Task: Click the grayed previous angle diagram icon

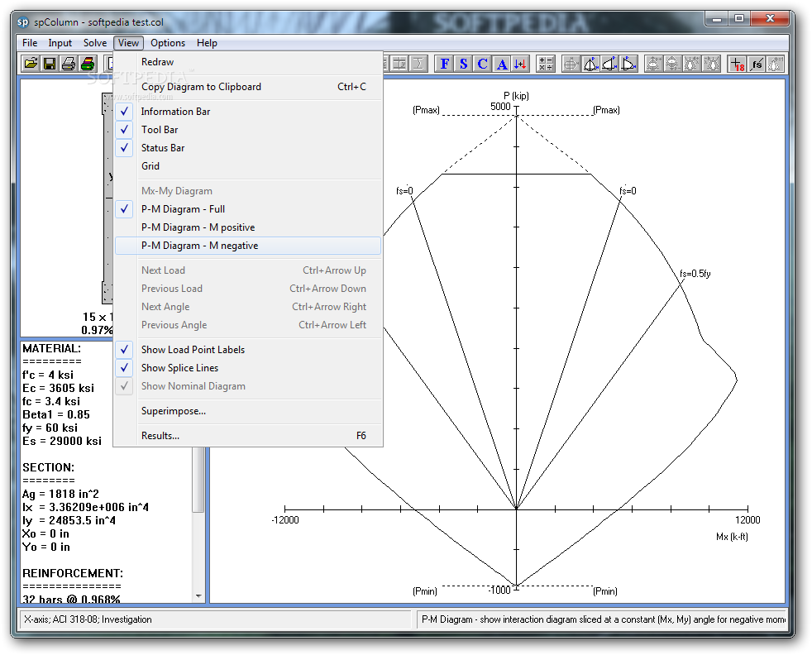Action: (712, 64)
